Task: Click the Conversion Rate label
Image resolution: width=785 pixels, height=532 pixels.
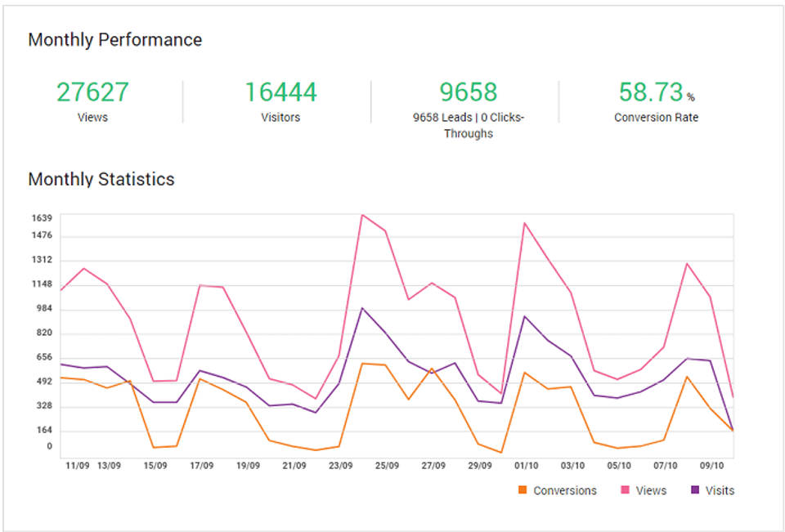Action: tap(656, 118)
